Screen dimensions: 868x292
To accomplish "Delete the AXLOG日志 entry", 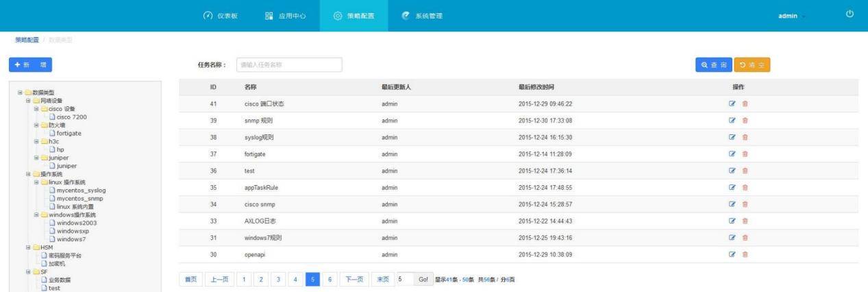I will 745,221.
